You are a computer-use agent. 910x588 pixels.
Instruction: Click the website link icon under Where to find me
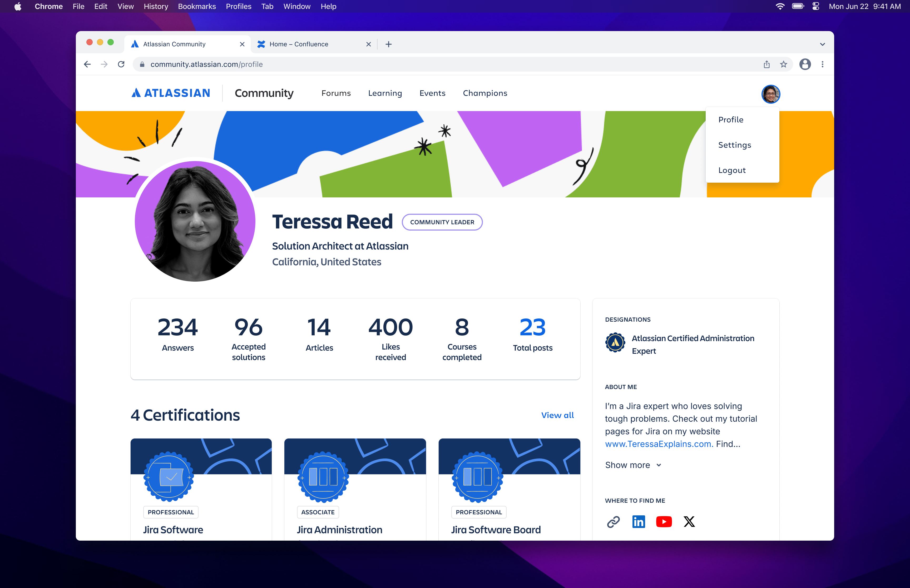[x=613, y=522]
